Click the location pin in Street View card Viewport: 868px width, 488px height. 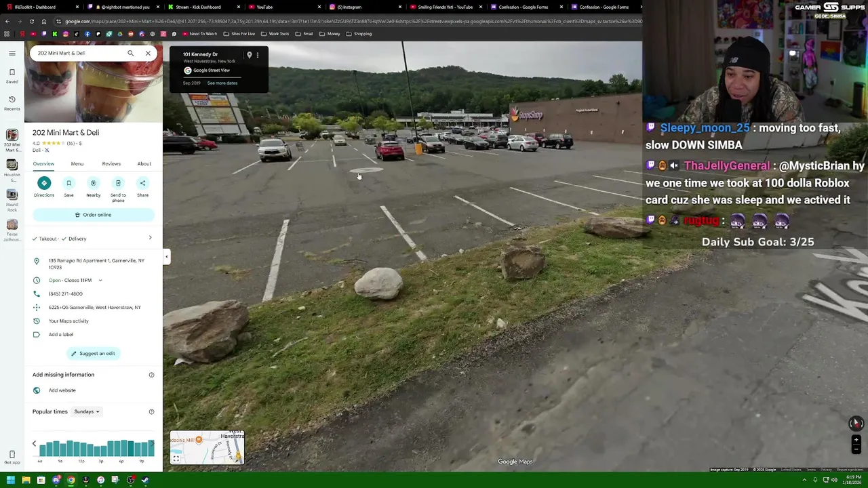click(x=250, y=55)
